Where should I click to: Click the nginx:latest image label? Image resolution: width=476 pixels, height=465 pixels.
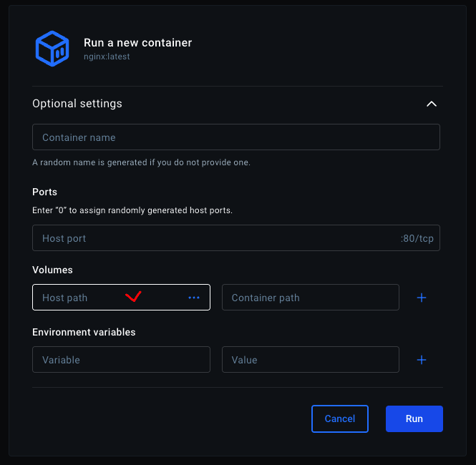pyautogui.click(x=107, y=57)
